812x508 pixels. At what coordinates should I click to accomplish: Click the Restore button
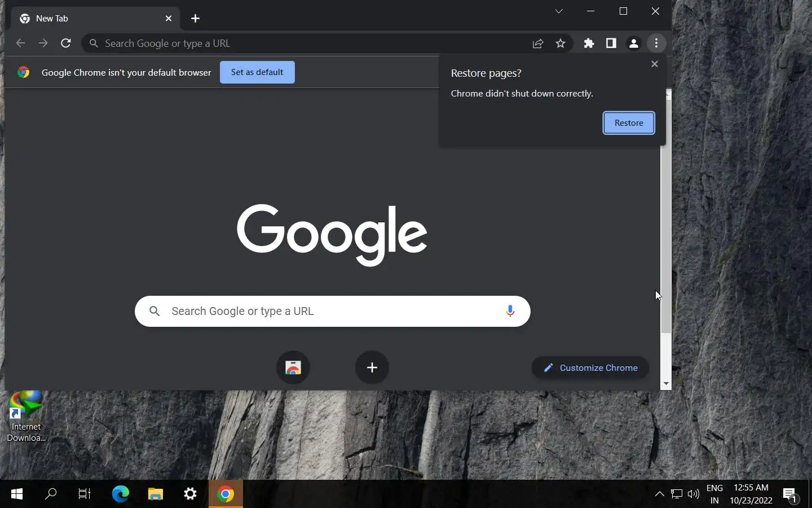(629, 123)
